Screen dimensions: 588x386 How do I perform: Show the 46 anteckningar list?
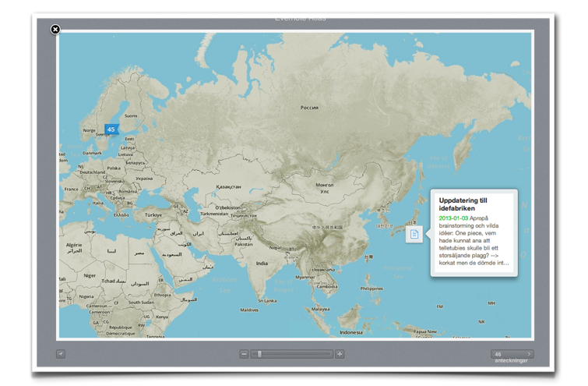512,355
